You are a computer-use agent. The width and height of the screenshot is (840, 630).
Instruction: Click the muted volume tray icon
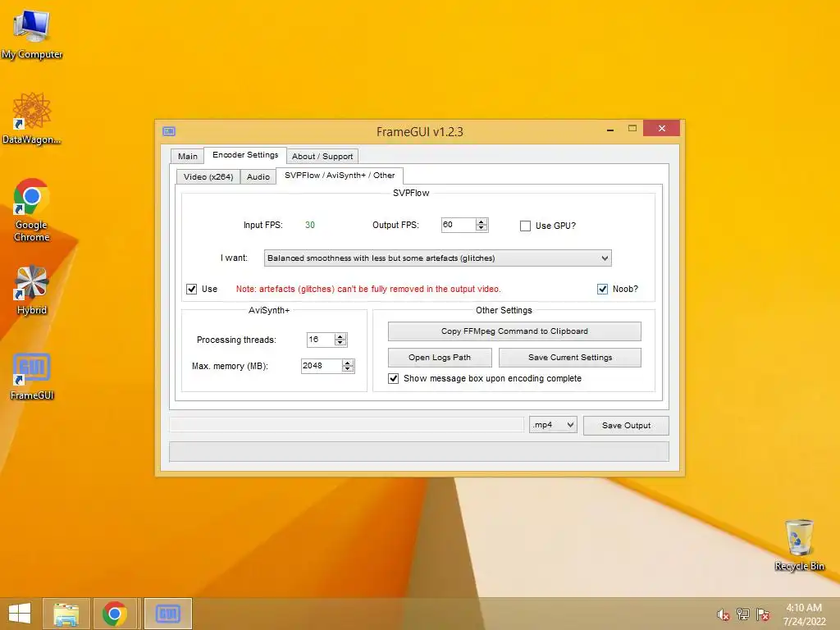point(723,614)
